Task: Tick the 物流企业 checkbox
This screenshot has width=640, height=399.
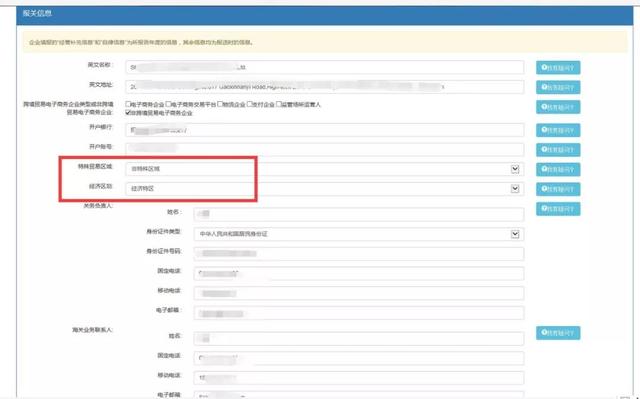Action: click(x=220, y=104)
